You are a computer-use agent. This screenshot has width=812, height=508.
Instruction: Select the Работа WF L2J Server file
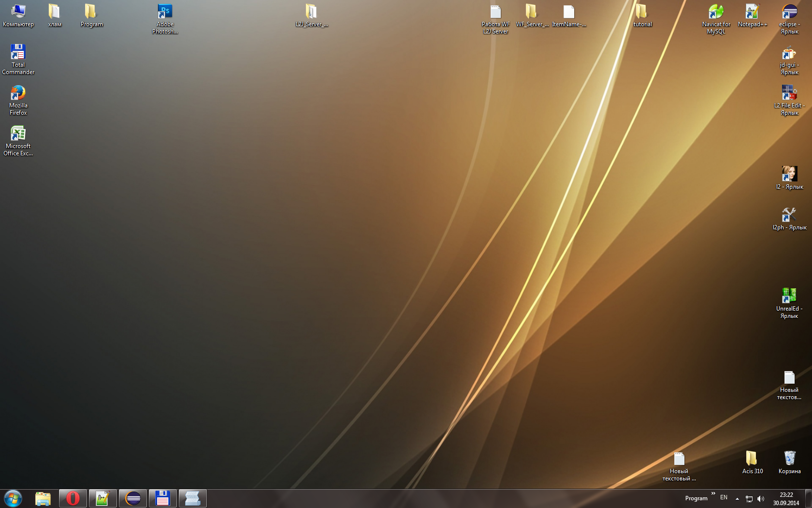pos(495,19)
